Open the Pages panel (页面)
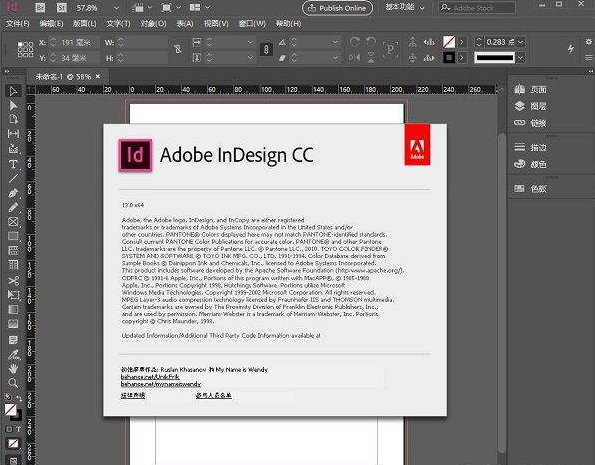The height and width of the screenshot is (465, 595). 530,89
